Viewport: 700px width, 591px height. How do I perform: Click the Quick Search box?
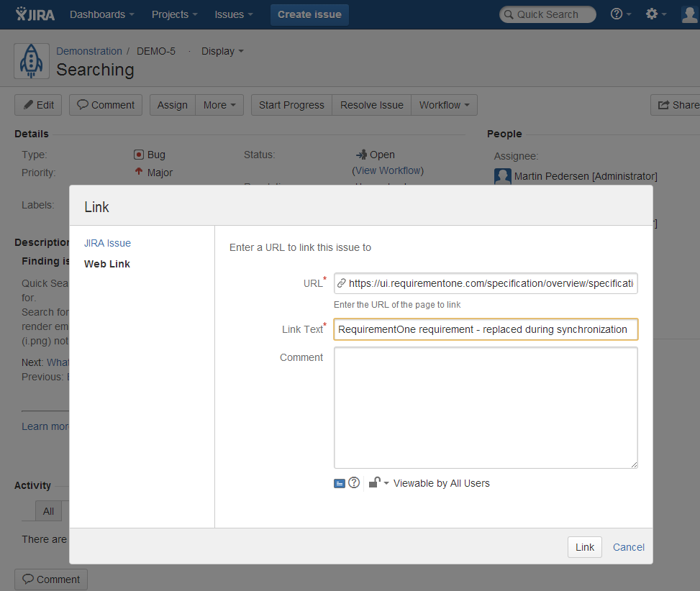[x=547, y=14]
